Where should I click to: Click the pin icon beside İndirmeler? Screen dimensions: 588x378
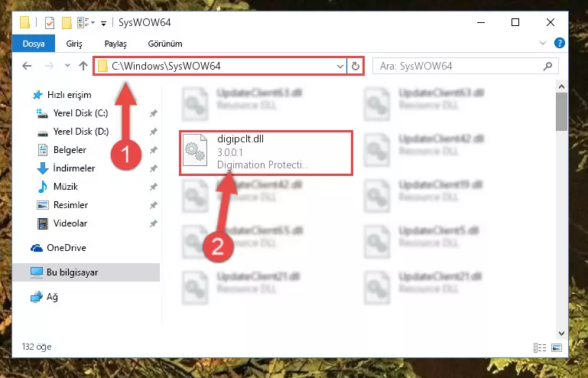tap(154, 168)
